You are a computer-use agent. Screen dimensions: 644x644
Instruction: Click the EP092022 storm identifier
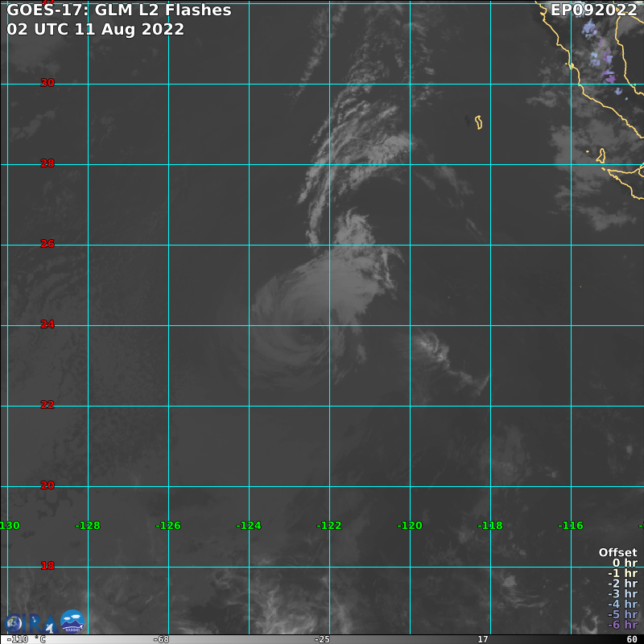coord(593,10)
